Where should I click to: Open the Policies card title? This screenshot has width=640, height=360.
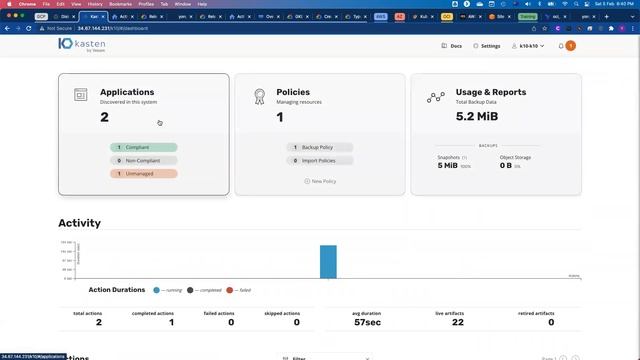(293, 92)
